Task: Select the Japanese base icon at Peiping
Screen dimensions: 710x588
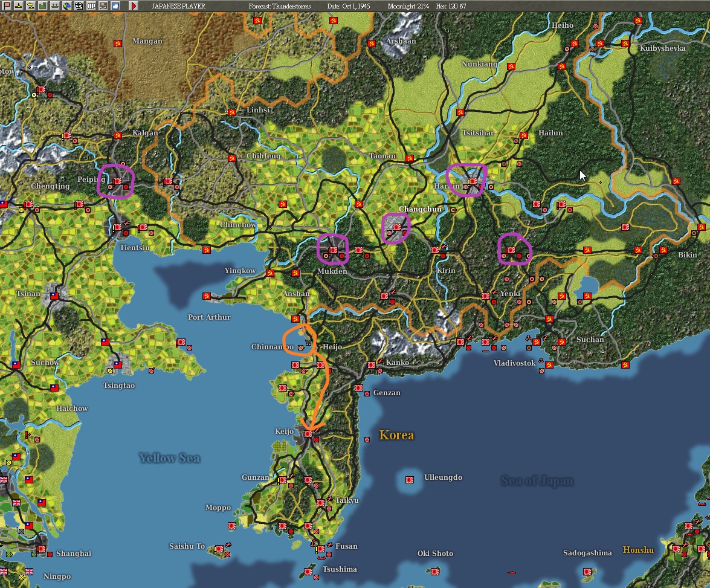Action: [x=118, y=181]
